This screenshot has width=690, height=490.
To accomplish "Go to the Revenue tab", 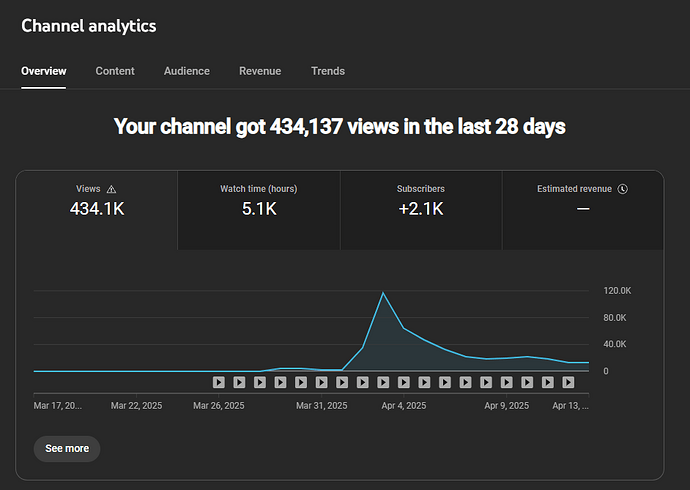I will pyautogui.click(x=260, y=71).
